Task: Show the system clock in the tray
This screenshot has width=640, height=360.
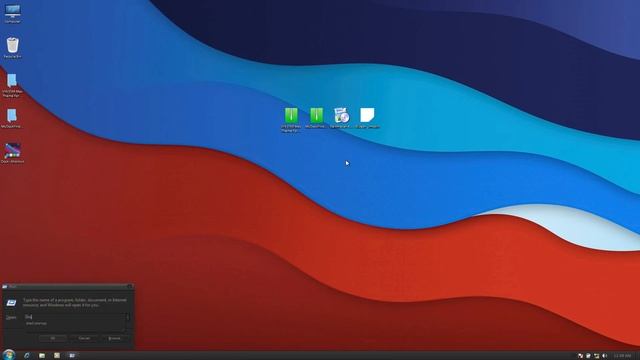Action: pyautogui.click(x=622, y=356)
